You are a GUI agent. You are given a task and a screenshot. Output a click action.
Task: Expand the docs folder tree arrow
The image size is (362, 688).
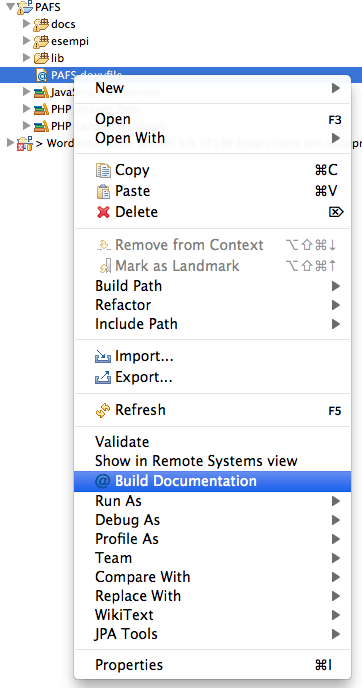pos(27,24)
